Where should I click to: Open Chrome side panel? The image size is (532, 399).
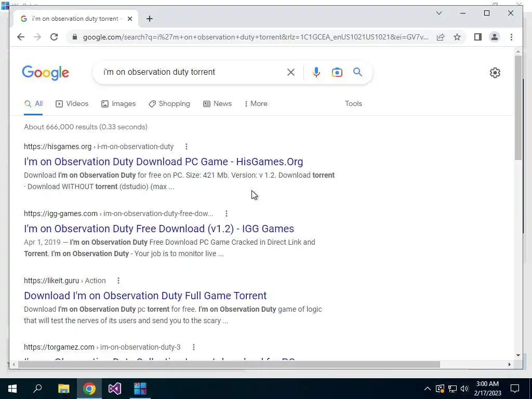(x=478, y=37)
